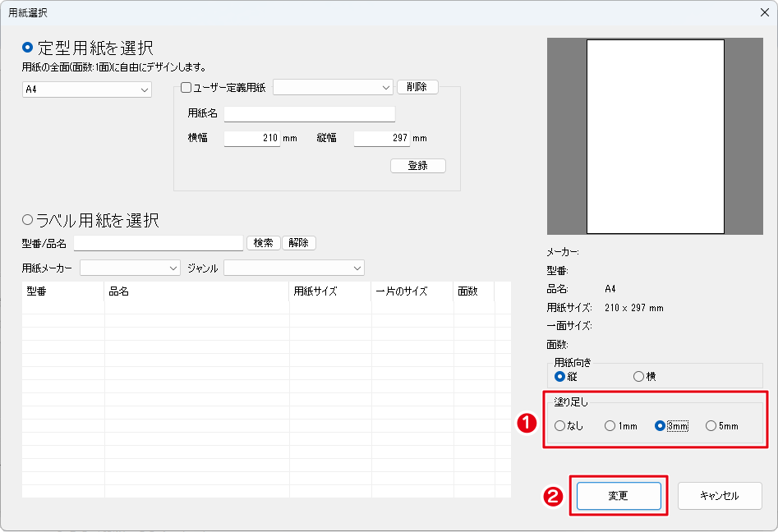Open the ジャンル dropdown

[x=293, y=268]
